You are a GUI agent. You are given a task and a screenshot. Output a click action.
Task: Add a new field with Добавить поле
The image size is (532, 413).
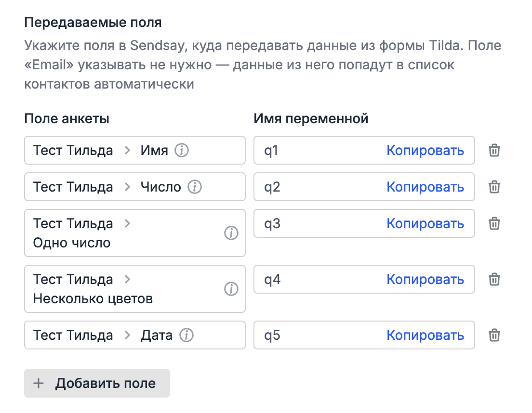[x=97, y=383]
